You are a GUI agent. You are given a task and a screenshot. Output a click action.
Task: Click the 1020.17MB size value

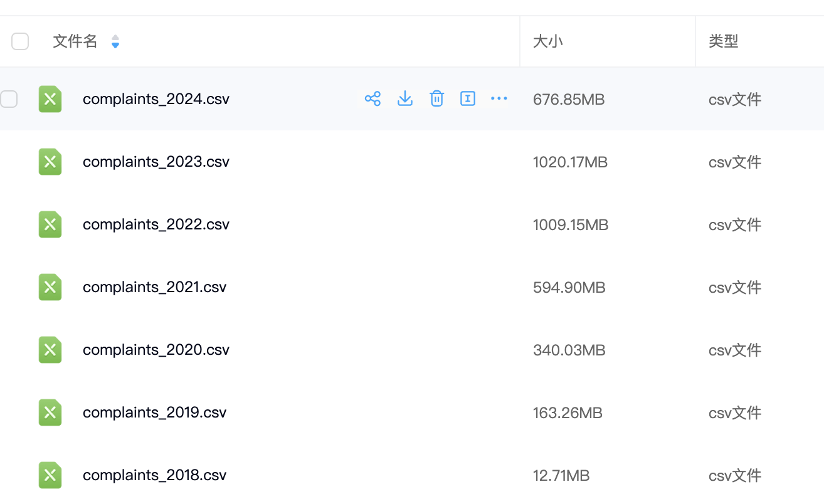pyautogui.click(x=571, y=162)
